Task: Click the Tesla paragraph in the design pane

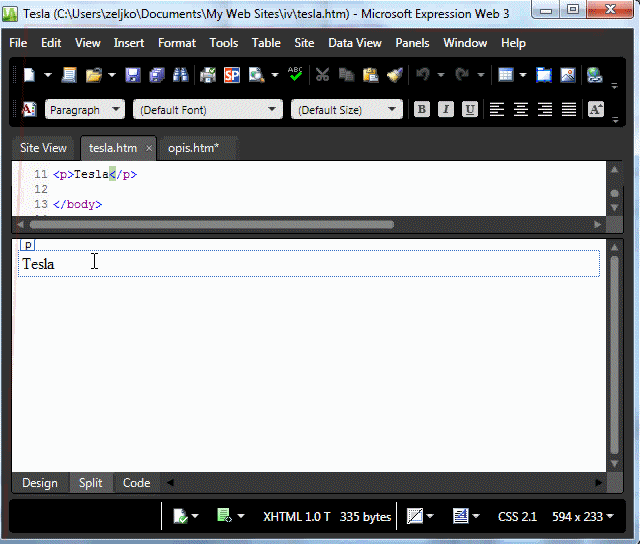Action: pyautogui.click(x=39, y=264)
